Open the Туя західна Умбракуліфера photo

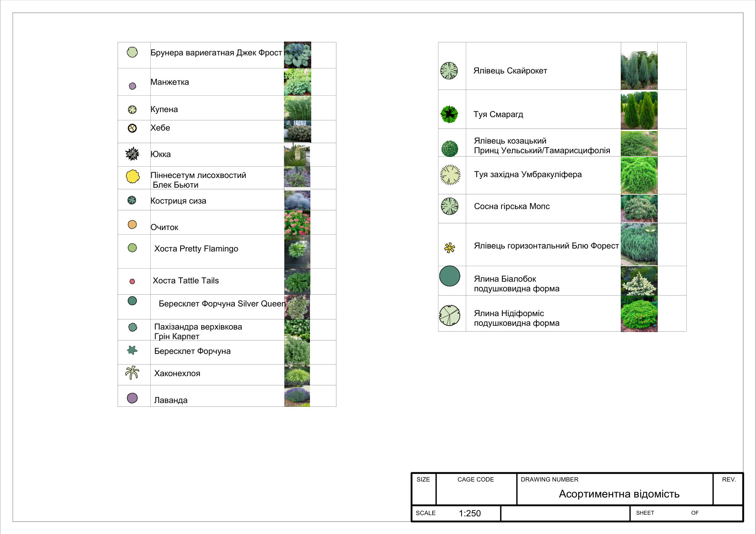(639, 175)
